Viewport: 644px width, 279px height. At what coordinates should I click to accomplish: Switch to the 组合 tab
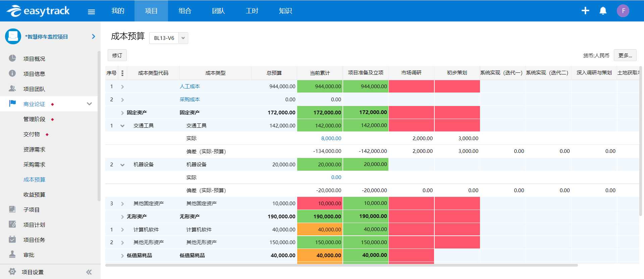pyautogui.click(x=185, y=11)
